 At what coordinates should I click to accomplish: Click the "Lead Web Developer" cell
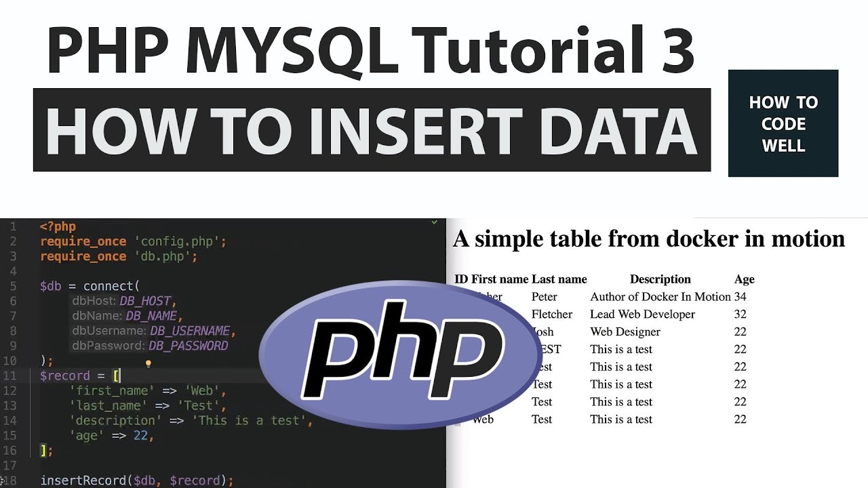[643, 314]
